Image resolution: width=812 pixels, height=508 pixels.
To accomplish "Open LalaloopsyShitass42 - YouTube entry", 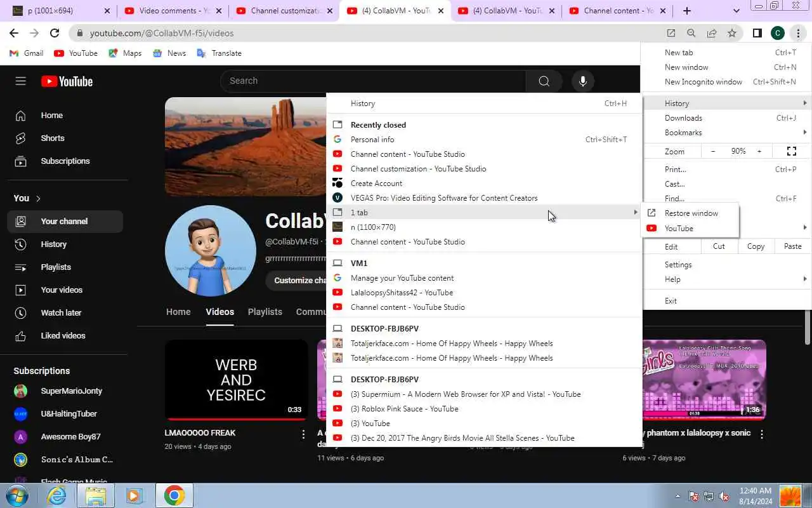I will point(485,293).
